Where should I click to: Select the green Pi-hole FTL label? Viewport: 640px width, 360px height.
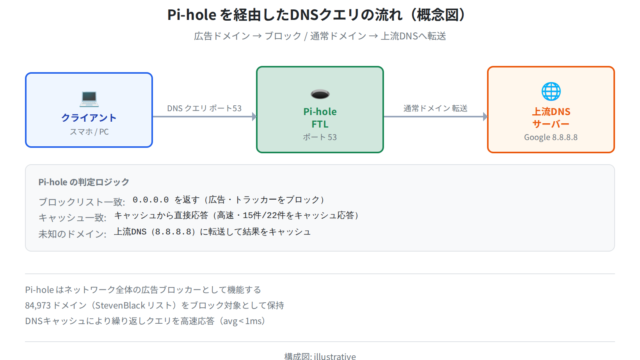pos(320,118)
